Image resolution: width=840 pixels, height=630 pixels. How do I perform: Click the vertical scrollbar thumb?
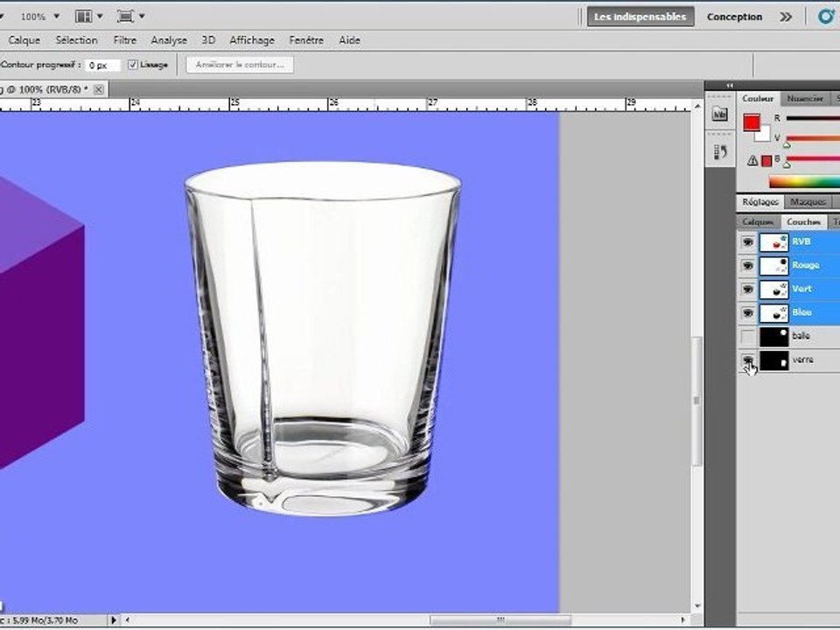point(697,401)
